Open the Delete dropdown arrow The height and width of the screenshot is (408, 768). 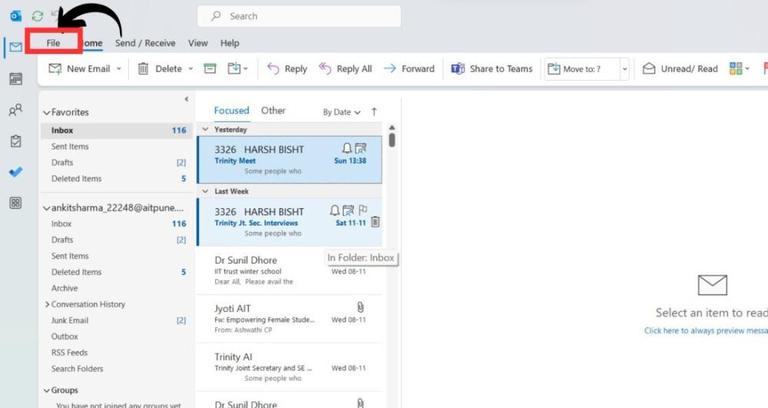click(x=191, y=69)
